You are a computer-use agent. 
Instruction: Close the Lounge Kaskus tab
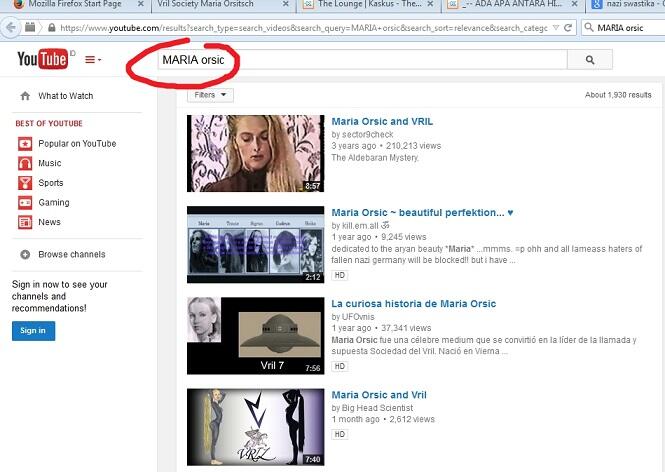(430, 4)
